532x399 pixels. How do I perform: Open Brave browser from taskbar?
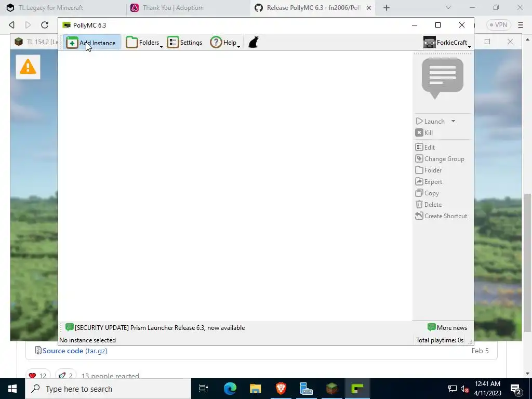tap(281, 389)
